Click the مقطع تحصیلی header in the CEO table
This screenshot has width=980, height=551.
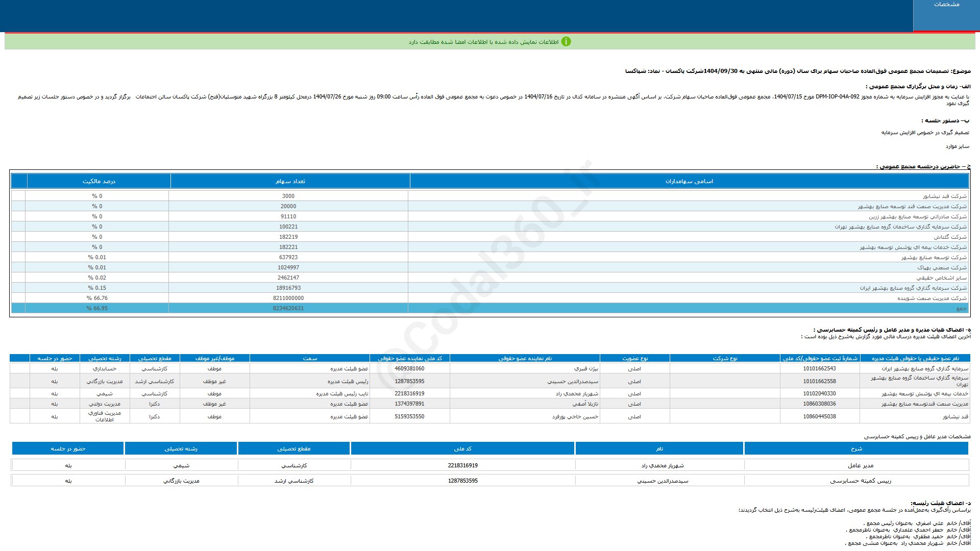click(293, 448)
